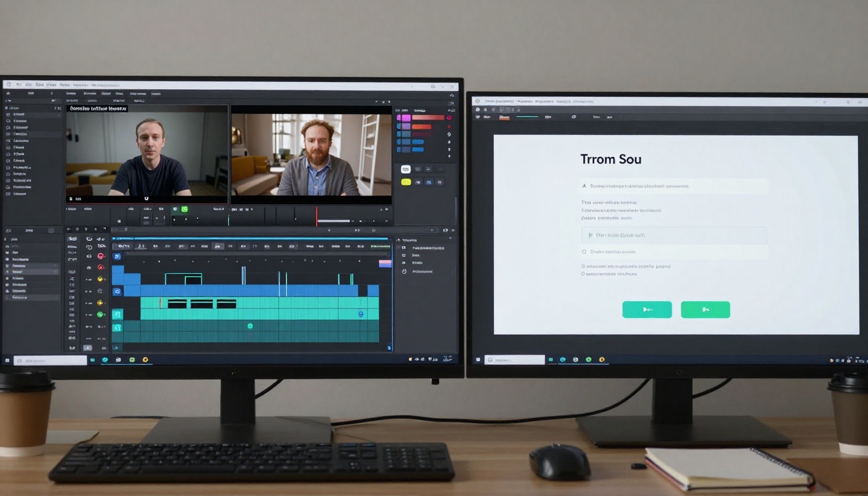
Task: Click the clock icon in the lower right panel
Action: click(x=404, y=271)
